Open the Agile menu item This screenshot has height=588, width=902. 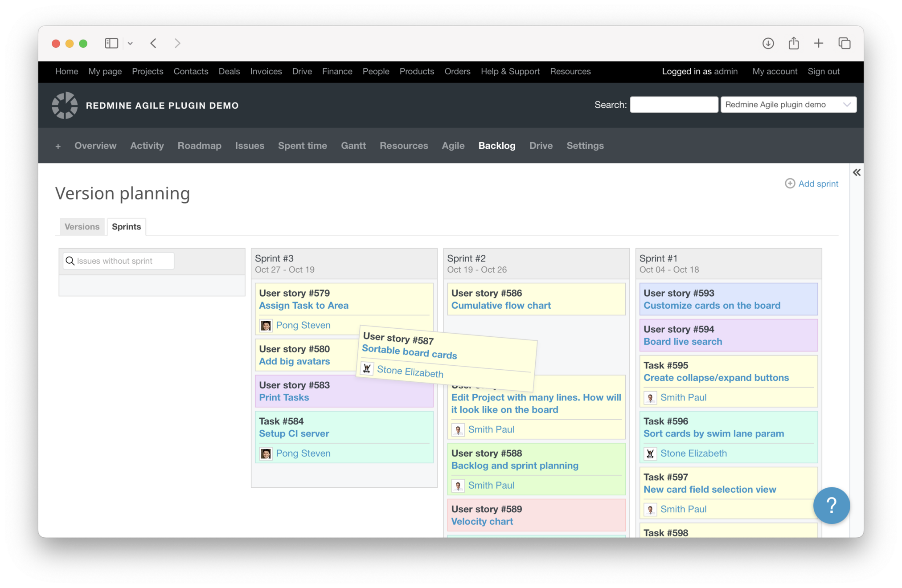(x=453, y=146)
